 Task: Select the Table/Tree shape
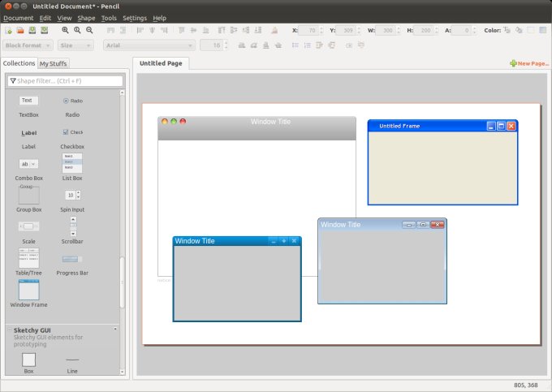point(29,262)
